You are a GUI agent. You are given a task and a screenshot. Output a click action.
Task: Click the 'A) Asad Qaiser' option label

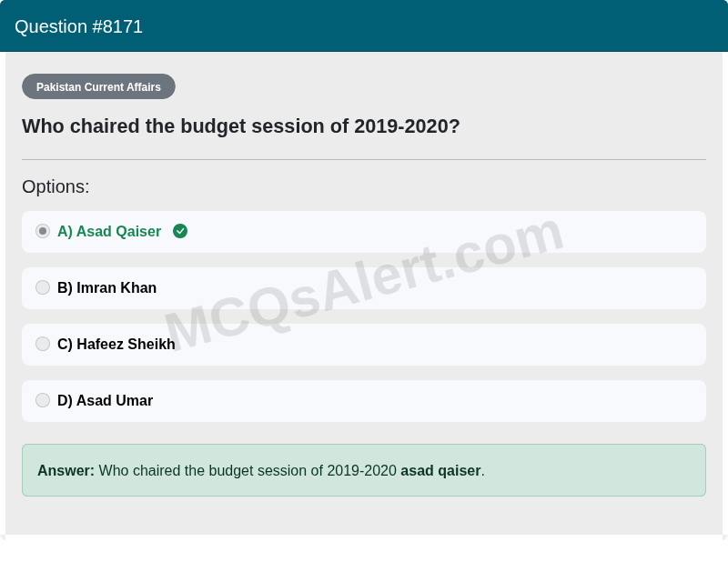pyautogui.click(x=109, y=231)
